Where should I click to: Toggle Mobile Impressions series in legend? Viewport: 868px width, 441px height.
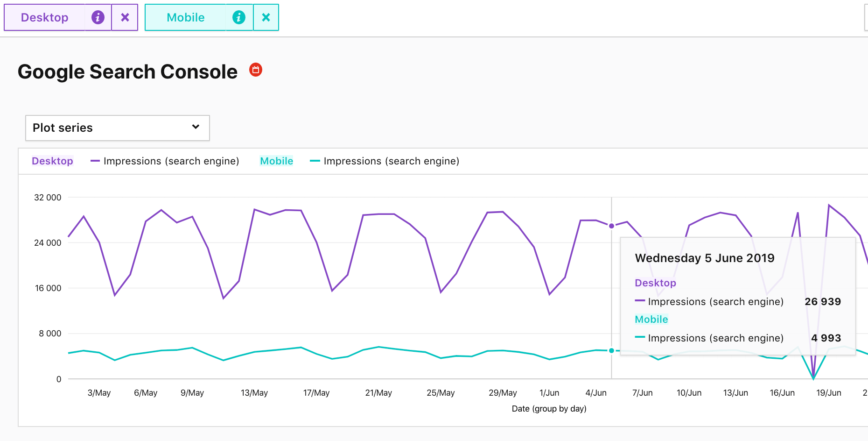(391, 161)
